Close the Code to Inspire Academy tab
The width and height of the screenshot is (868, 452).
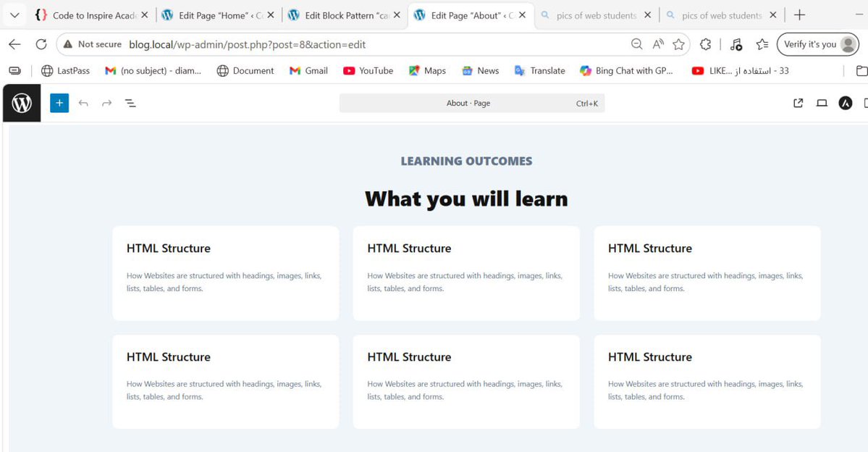point(145,15)
